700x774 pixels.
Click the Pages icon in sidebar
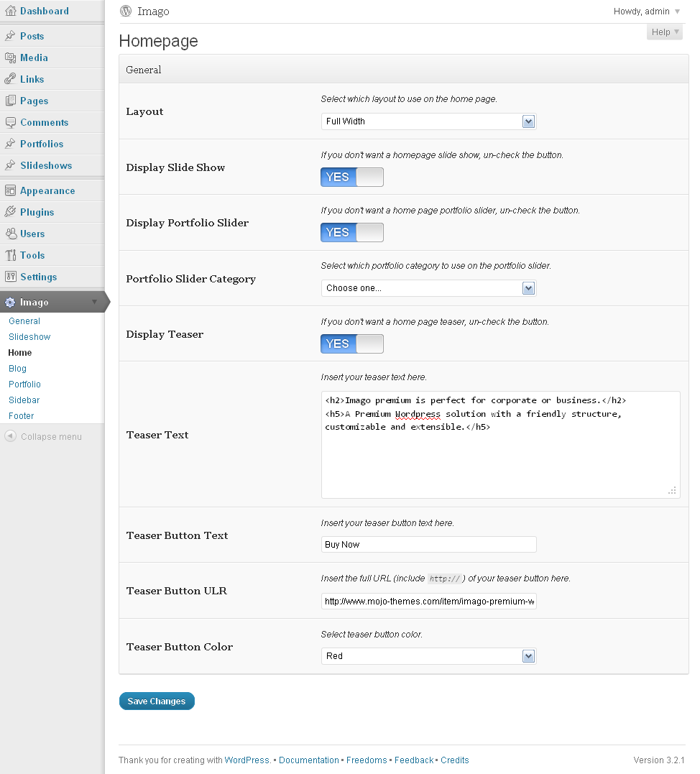tap(10, 101)
